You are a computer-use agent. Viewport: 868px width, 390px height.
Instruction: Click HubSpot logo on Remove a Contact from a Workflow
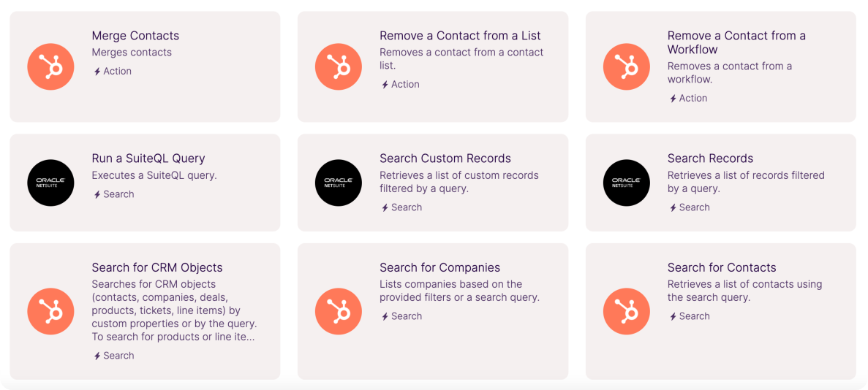627,66
